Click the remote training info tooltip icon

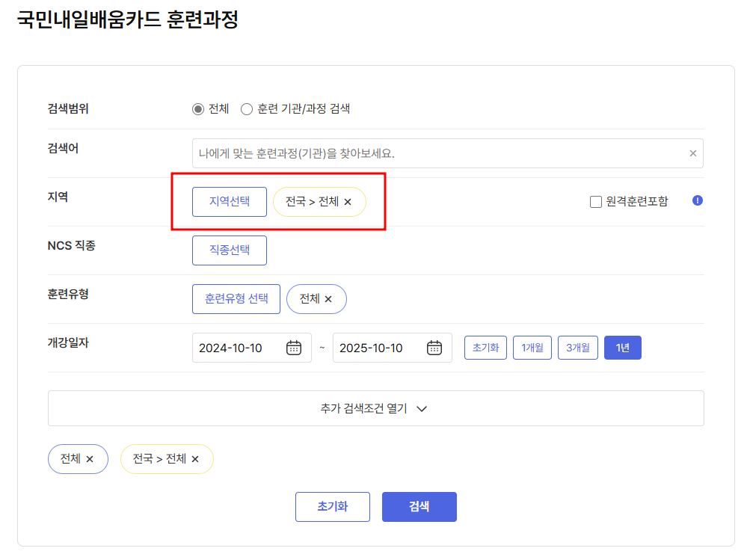pyautogui.click(x=697, y=200)
